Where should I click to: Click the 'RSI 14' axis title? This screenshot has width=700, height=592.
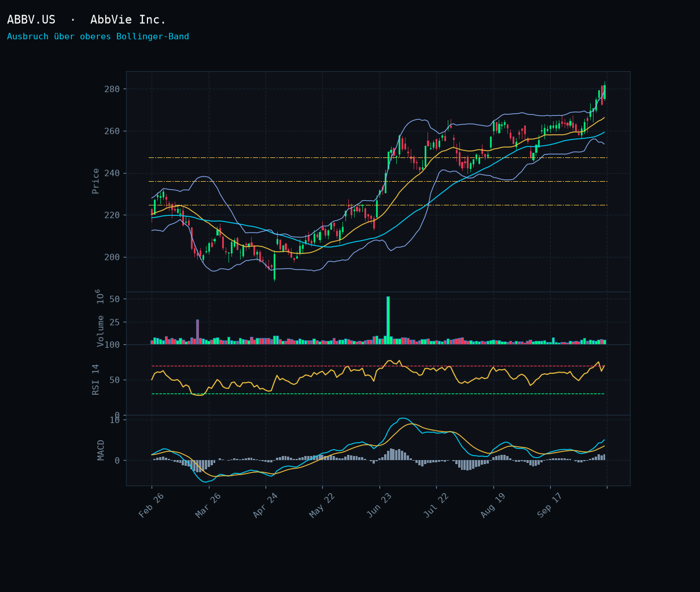[x=96, y=380]
